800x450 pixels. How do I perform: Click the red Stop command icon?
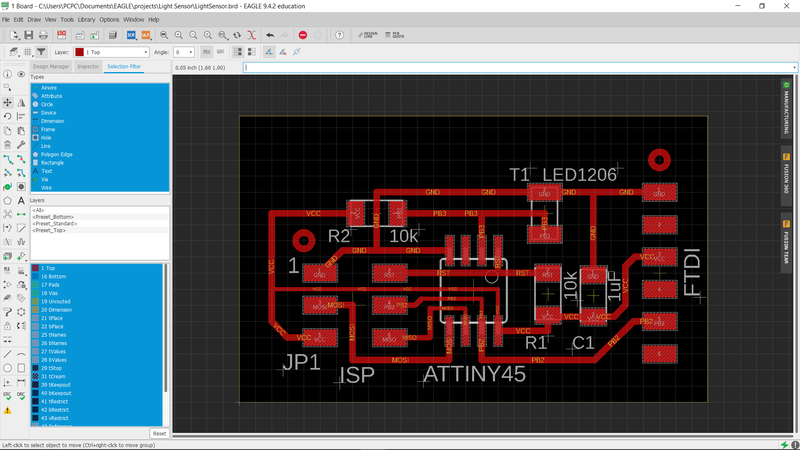303,35
